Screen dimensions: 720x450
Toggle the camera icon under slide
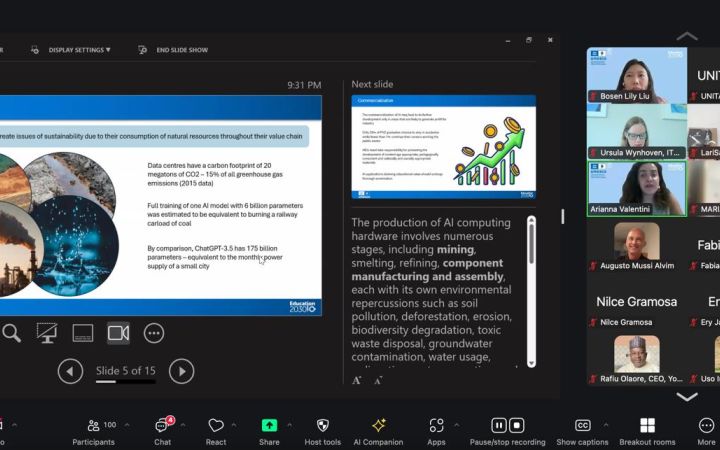[x=118, y=333]
